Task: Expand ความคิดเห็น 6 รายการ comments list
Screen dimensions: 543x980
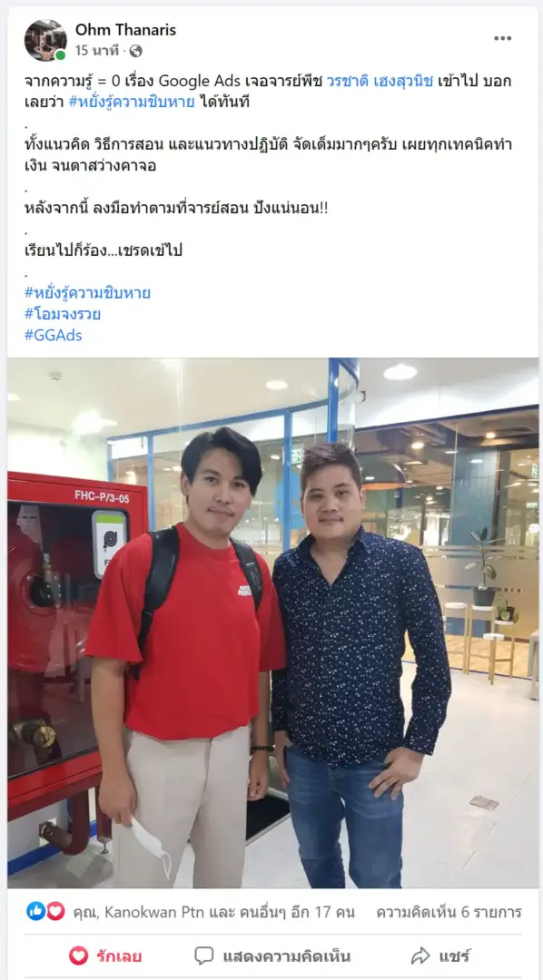Action: 449,912
